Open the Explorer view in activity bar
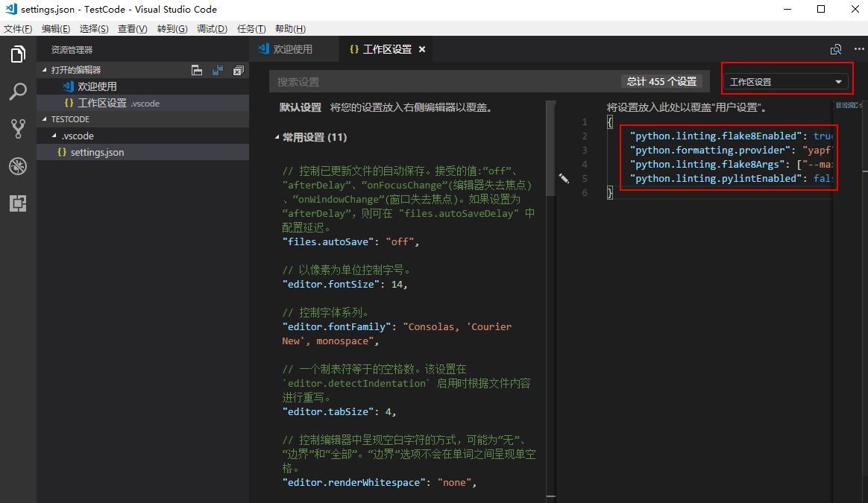The height and width of the screenshot is (503, 868). (x=18, y=54)
